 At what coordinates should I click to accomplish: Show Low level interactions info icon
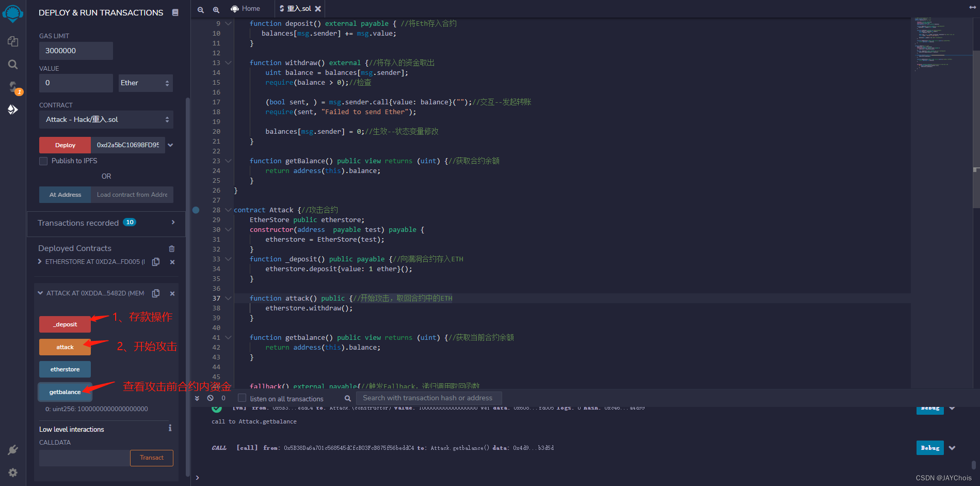click(170, 428)
